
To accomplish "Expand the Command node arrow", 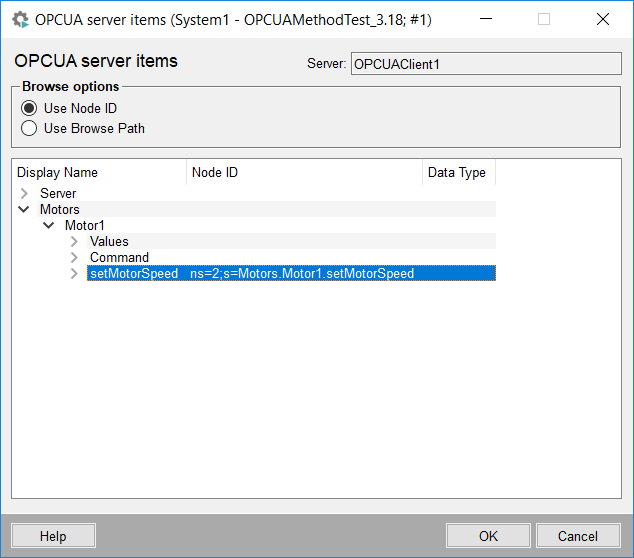I will [73, 257].
